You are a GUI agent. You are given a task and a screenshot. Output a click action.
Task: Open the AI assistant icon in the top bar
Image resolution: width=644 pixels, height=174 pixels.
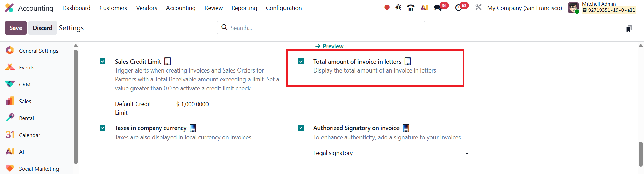[424, 8]
